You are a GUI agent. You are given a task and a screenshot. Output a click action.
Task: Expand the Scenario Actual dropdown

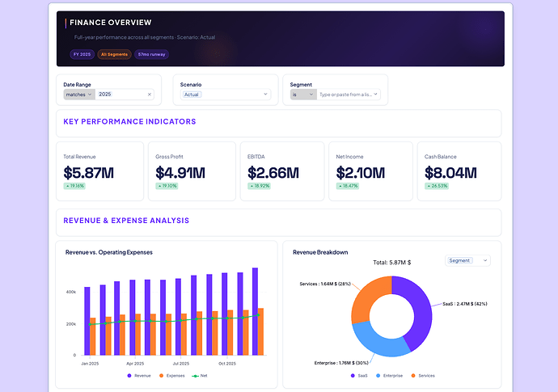pos(226,95)
